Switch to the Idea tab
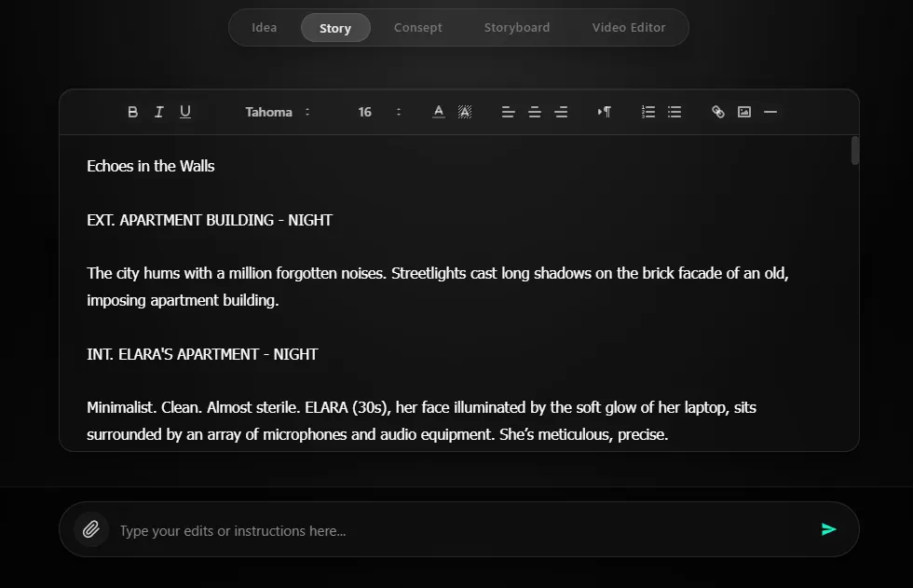 (265, 27)
